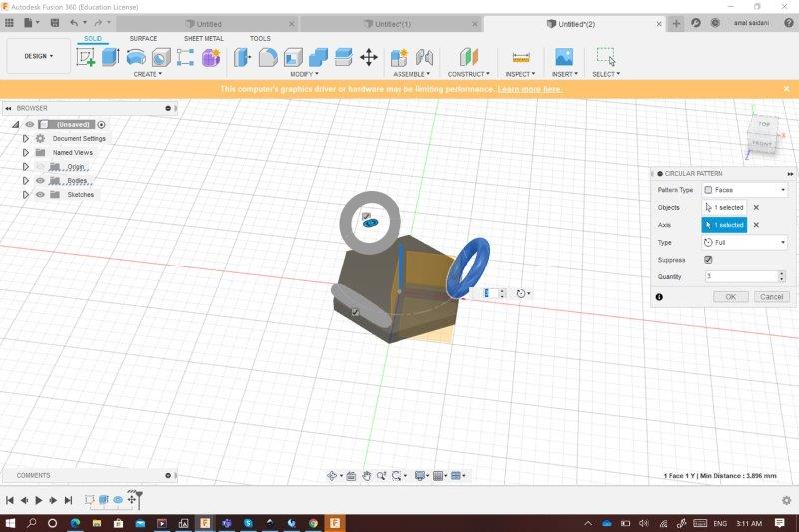Open the data panel grid icon
Image resolution: width=799 pixels, height=532 pixels.
click(9, 23)
